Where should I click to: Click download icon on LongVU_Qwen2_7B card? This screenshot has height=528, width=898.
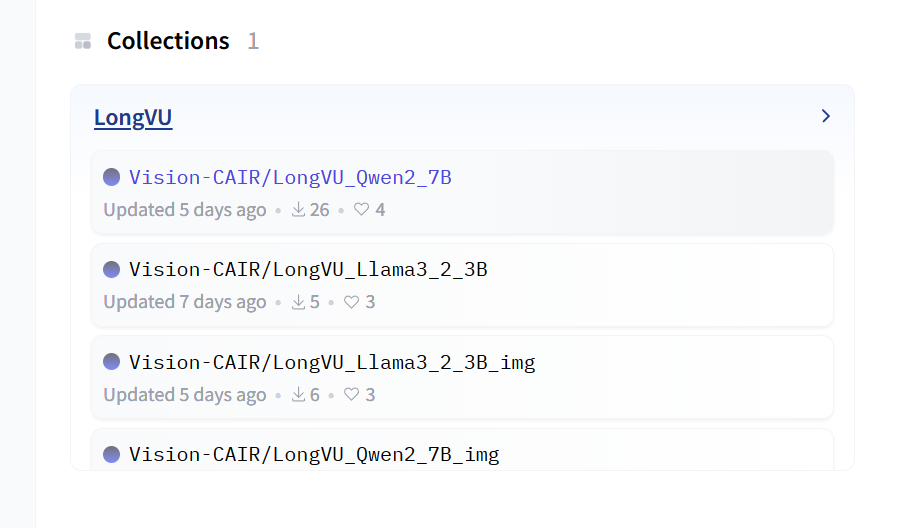point(298,210)
